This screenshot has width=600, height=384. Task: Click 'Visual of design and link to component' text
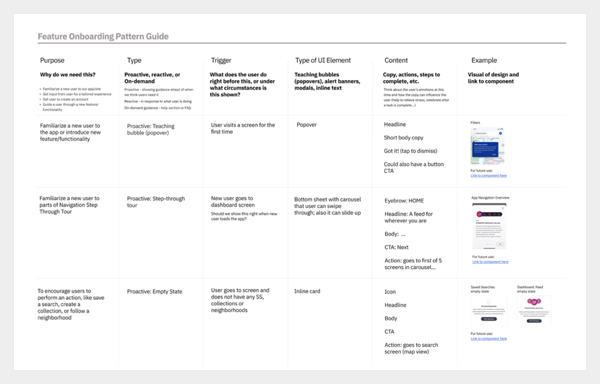click(493, 78)
